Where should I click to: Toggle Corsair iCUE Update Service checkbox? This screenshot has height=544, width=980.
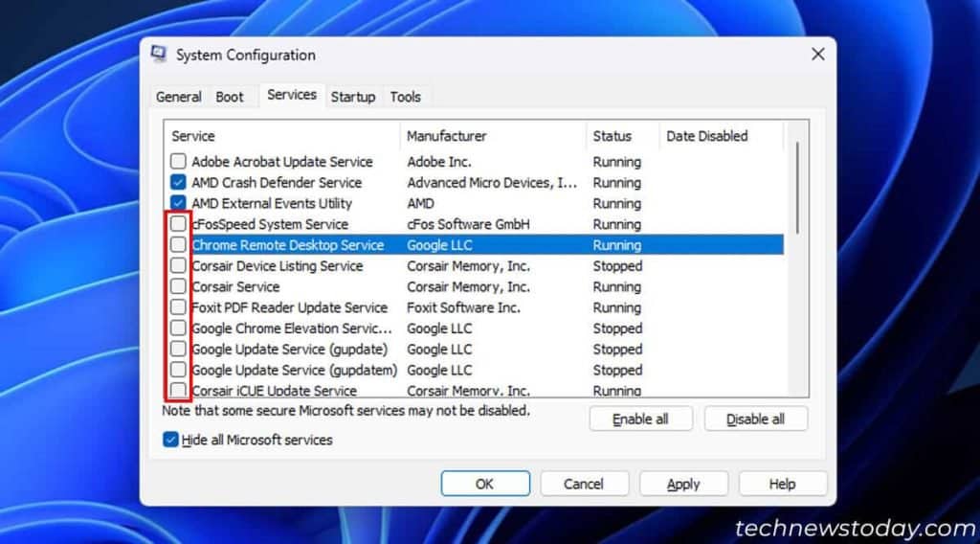[x=178, y=390]
